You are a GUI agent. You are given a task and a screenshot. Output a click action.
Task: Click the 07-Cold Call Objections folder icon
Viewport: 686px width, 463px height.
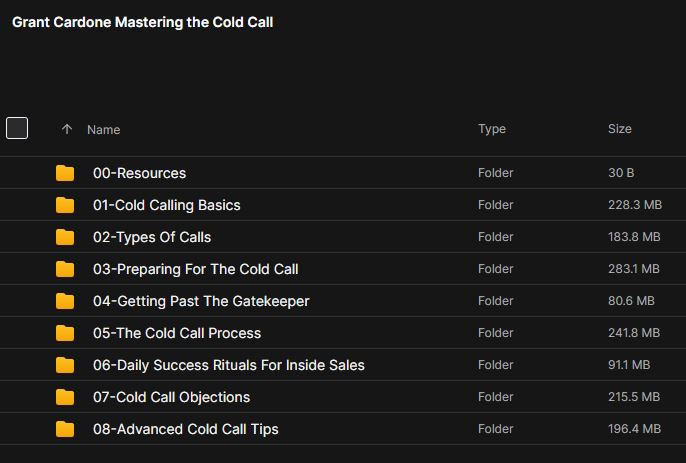click(x=65, y=397)
